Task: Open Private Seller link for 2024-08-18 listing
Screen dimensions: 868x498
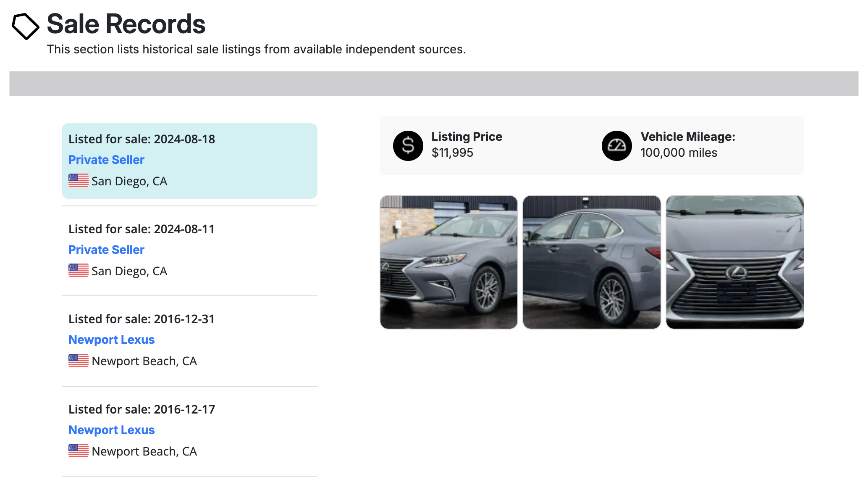Action: click(x=106, y=160)
